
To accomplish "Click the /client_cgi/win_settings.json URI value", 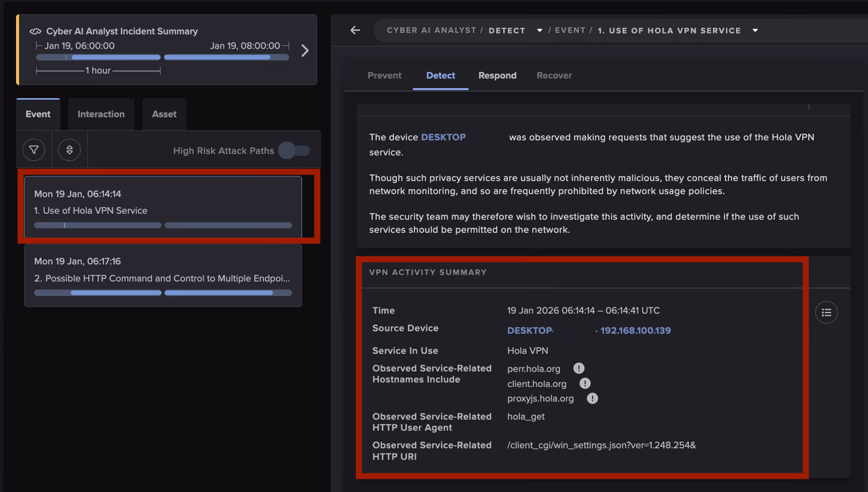I will pos(601,445).
